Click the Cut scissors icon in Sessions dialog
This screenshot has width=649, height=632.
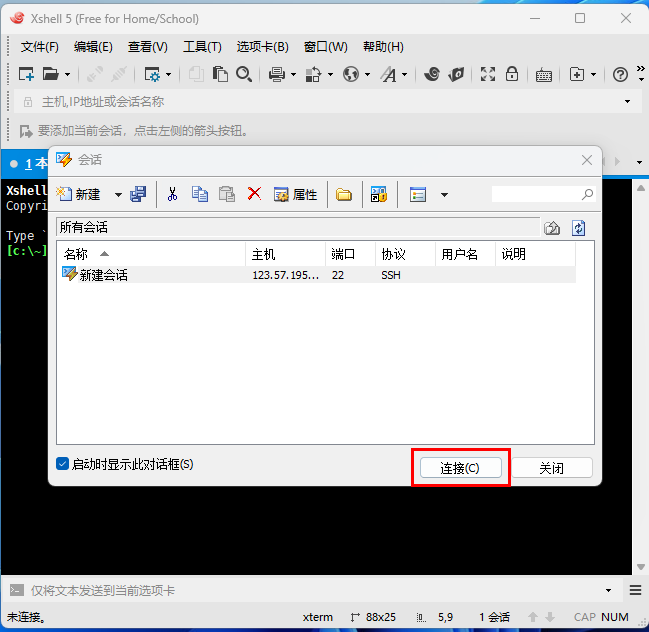point(172,194)
